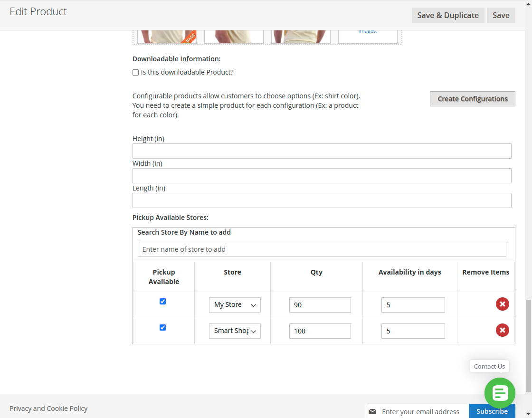Click the Availability in days column header
Viewport: 532px width, 418px height.
point(409,272)
